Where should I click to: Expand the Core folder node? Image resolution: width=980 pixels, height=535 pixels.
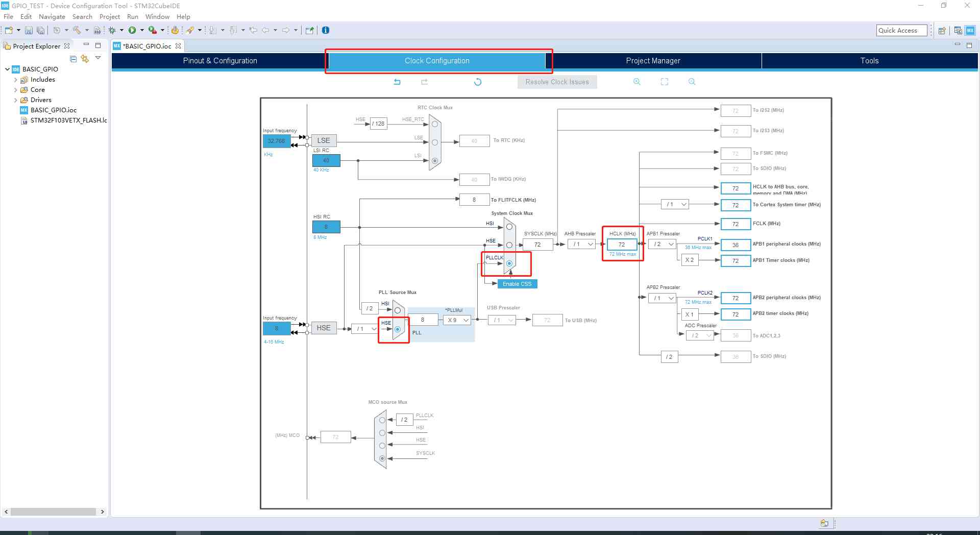click(15, 90)
